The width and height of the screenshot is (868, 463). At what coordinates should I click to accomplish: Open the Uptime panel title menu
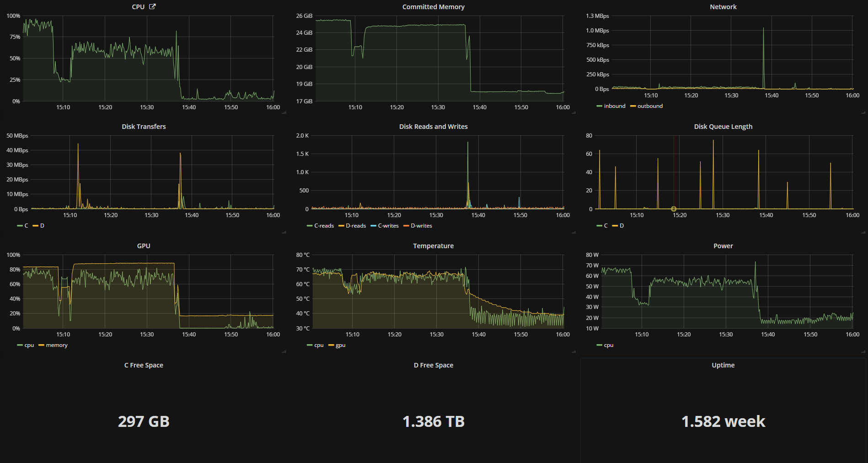[x=723, y=365]
